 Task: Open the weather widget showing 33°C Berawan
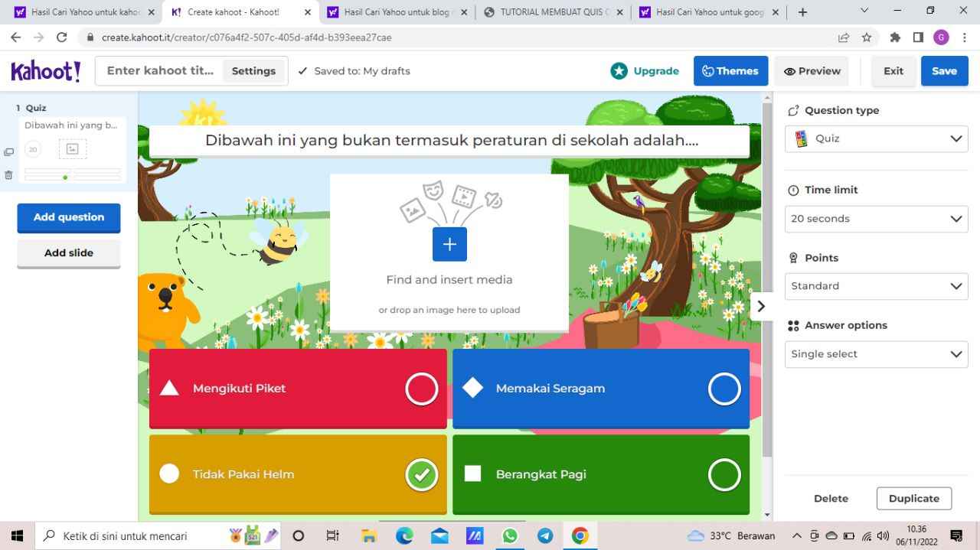coord(731,536)
